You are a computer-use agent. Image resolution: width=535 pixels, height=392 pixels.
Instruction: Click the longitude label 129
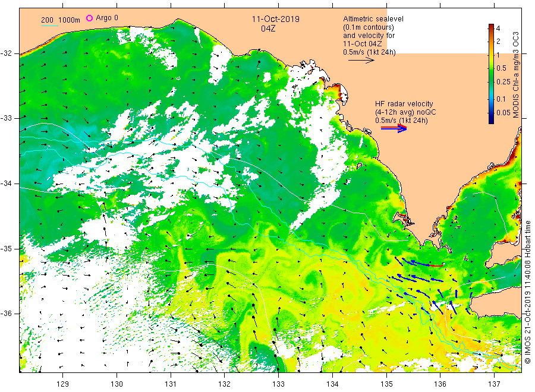click(63, 384)
